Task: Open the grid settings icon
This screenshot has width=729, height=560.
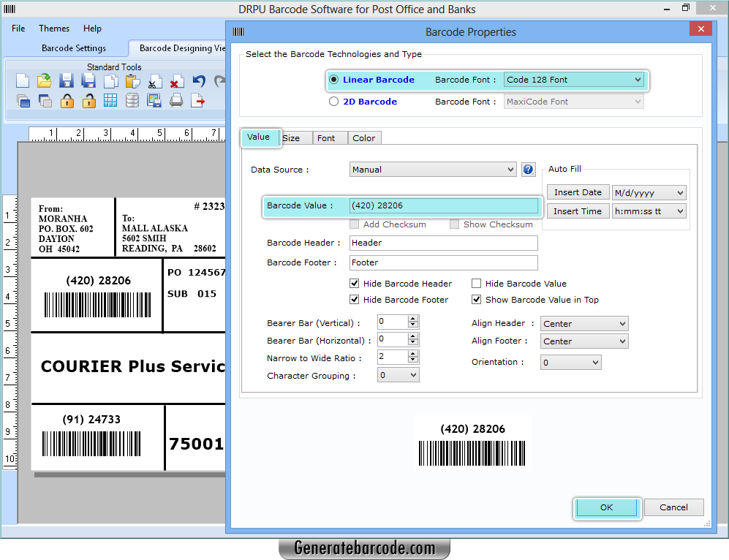Action: [x=110, y=101]
